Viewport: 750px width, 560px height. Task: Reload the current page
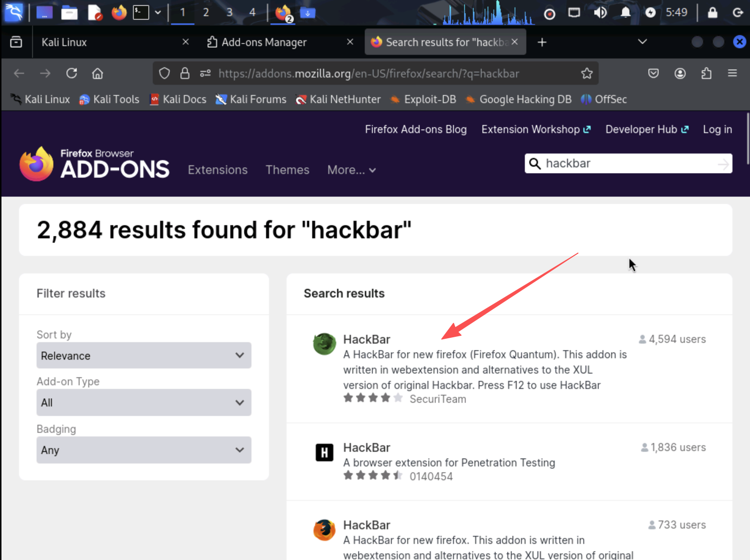72,74
